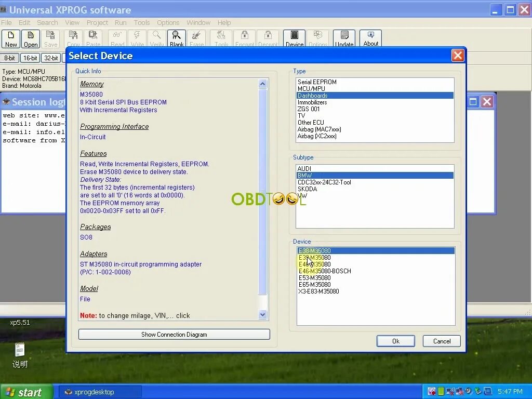Click the Blank check toolbar icon
The image size is (532, 399).
177,38
